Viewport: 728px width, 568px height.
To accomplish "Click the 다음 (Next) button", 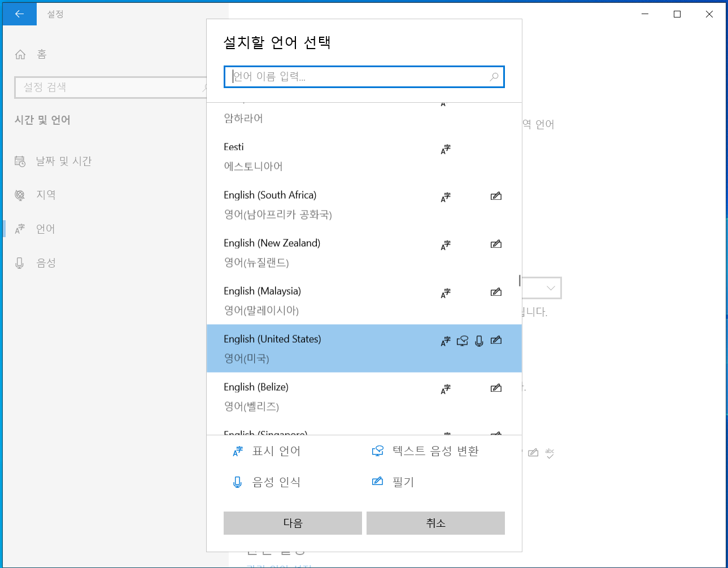I will click(293, 523).
